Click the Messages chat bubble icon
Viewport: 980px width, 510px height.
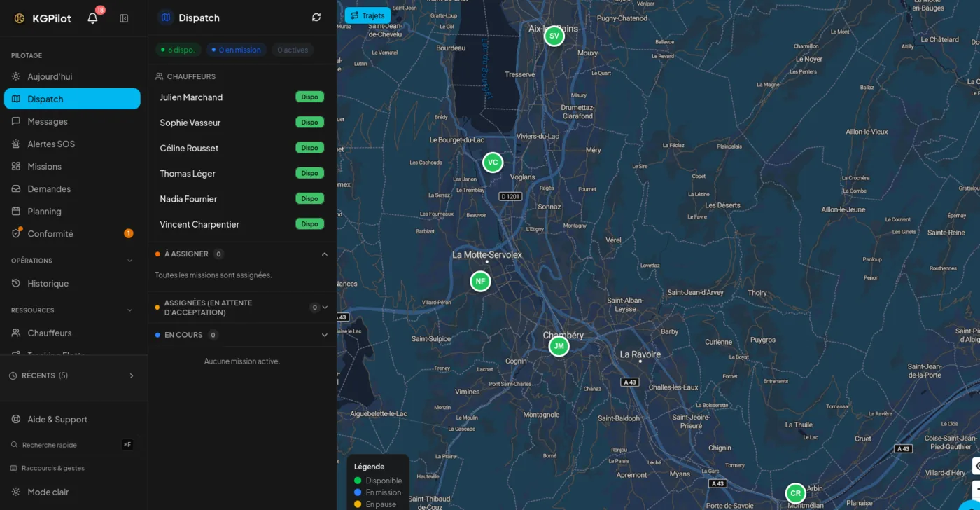tap(16, 121)
